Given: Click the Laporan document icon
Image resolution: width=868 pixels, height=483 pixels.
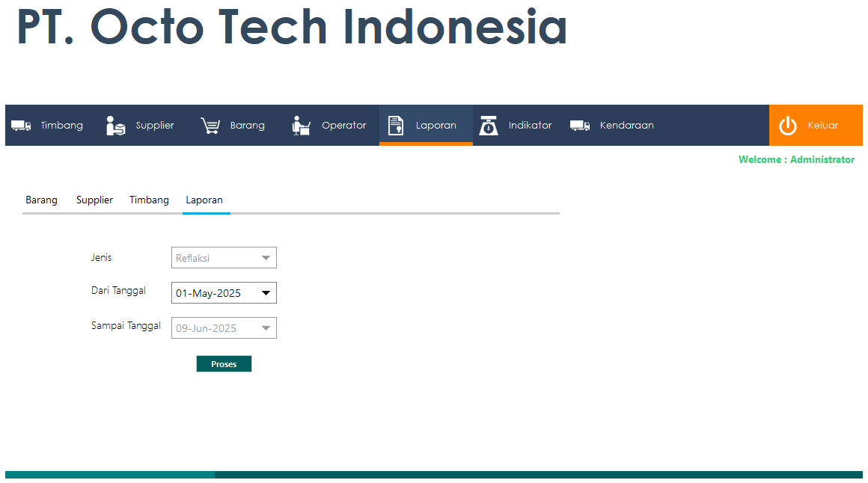Looking at the screenshot, I should coord(396,126).
